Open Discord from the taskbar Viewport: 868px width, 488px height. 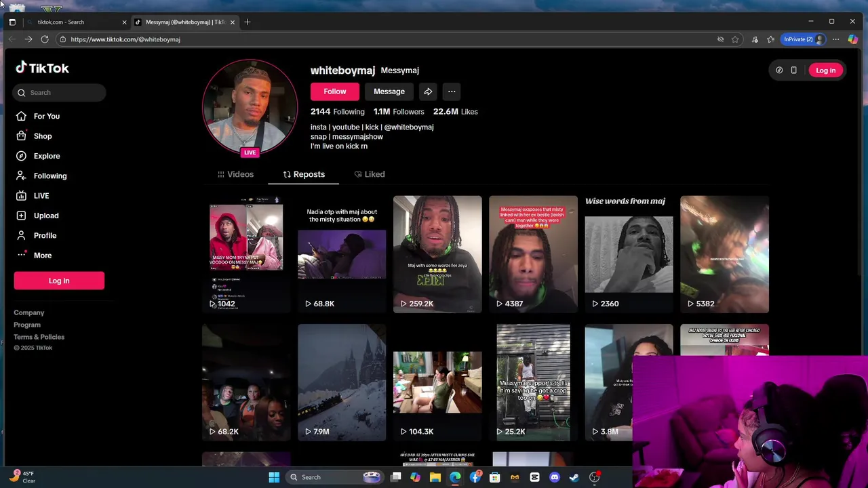point(555,477)
